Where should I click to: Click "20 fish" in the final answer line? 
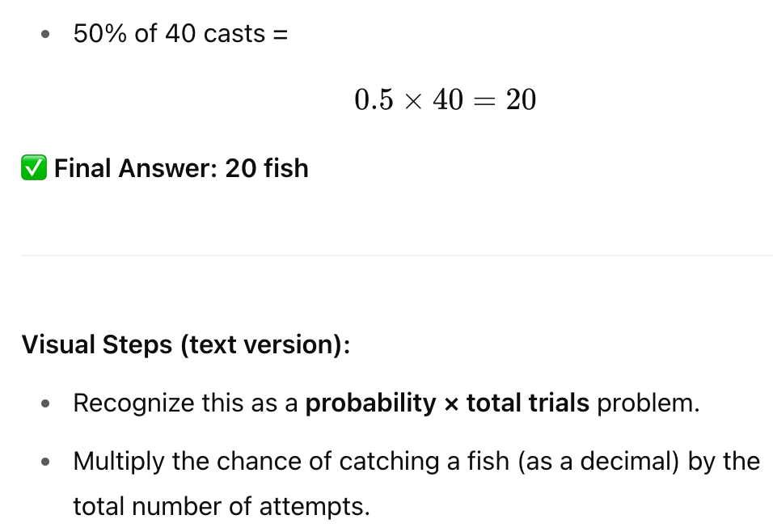[x=267, y=168]
